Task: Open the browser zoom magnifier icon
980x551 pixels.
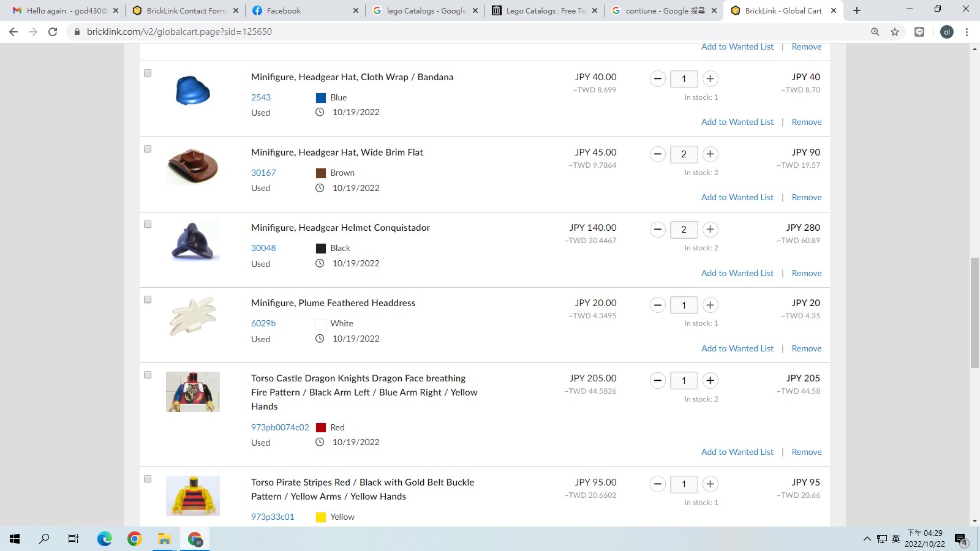Action: point(875,32)
